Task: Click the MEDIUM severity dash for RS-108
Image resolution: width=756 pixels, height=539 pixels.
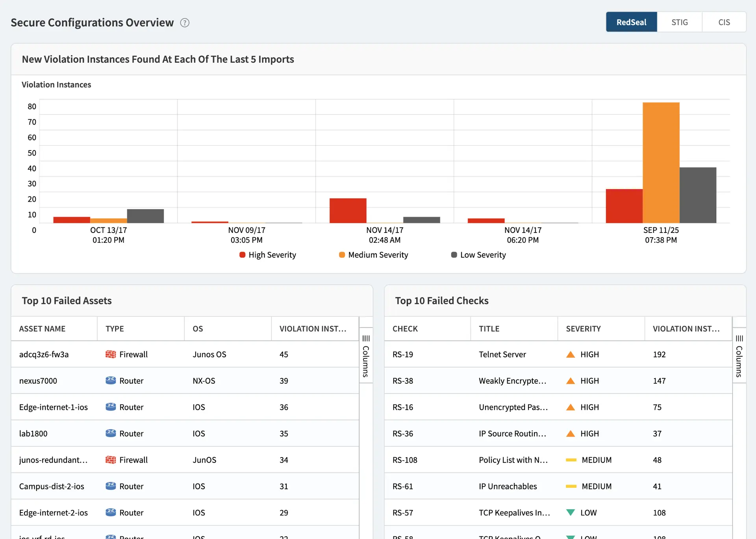Action: point(571,460)
